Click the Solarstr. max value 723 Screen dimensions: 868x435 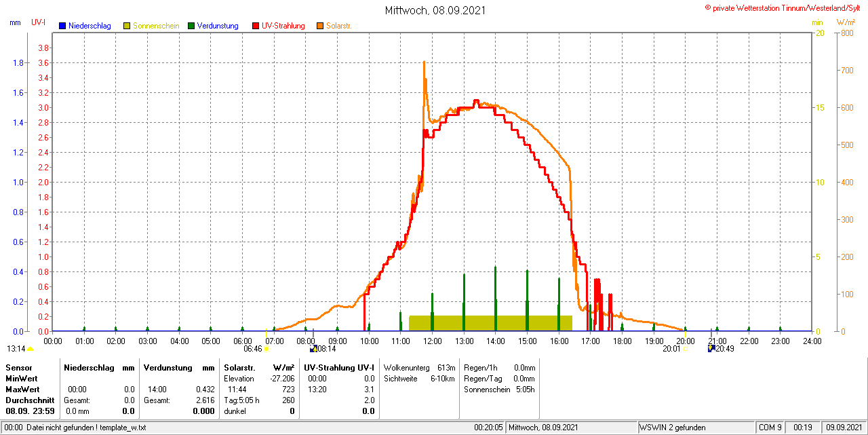pos(288,390)
